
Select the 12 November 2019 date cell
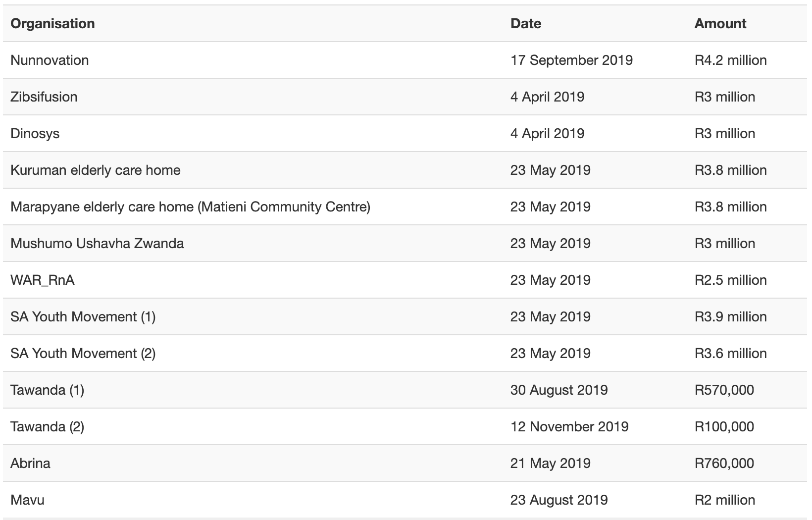click(x=569, y=427)
